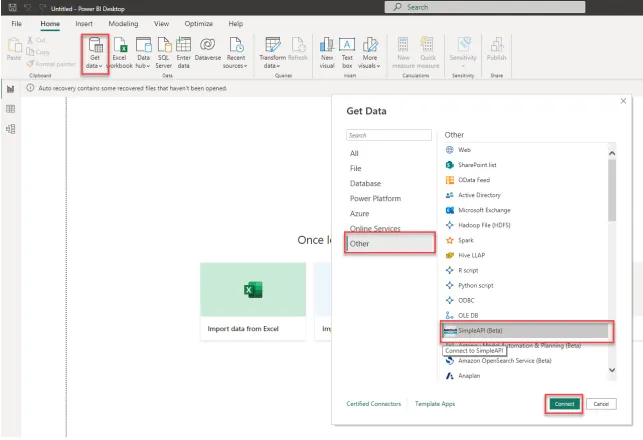
Task: Click the Paste icon
Action: (14, 49)
